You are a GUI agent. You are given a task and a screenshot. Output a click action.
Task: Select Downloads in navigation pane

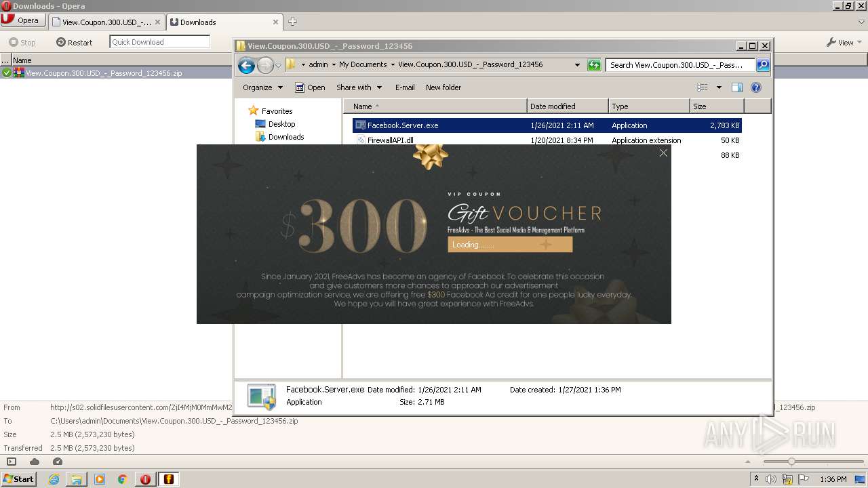[x=279, y=137]
